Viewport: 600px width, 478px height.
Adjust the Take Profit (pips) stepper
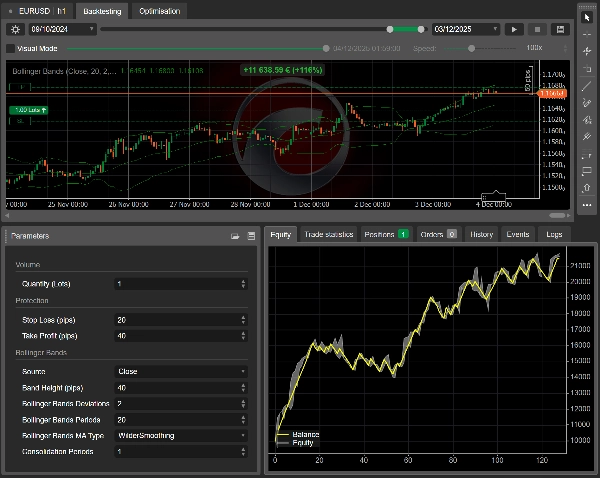tap(243, 336)
